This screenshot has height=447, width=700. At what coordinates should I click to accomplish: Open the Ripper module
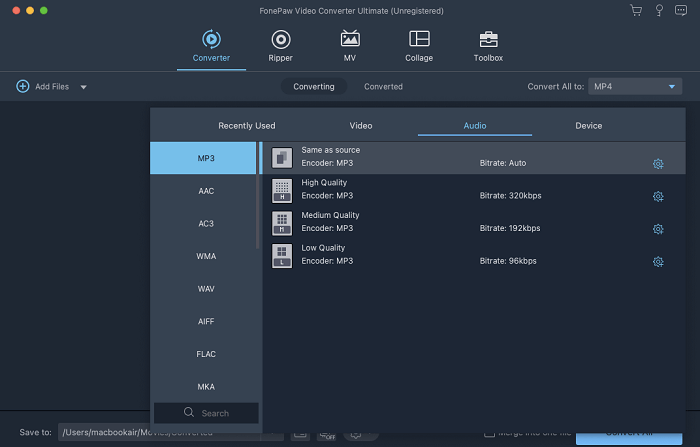pyautogui.click(x=281, y=45)
